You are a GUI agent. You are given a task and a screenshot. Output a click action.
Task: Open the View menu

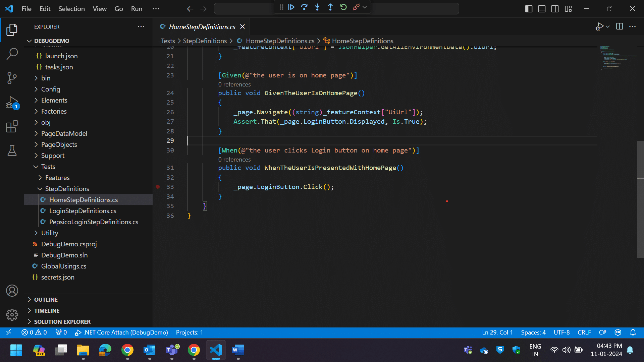(100, 9)
